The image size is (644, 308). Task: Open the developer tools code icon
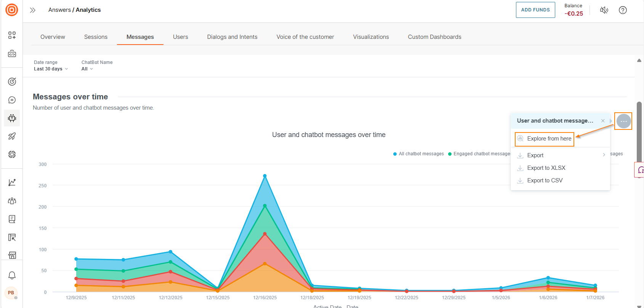(12, 54)
